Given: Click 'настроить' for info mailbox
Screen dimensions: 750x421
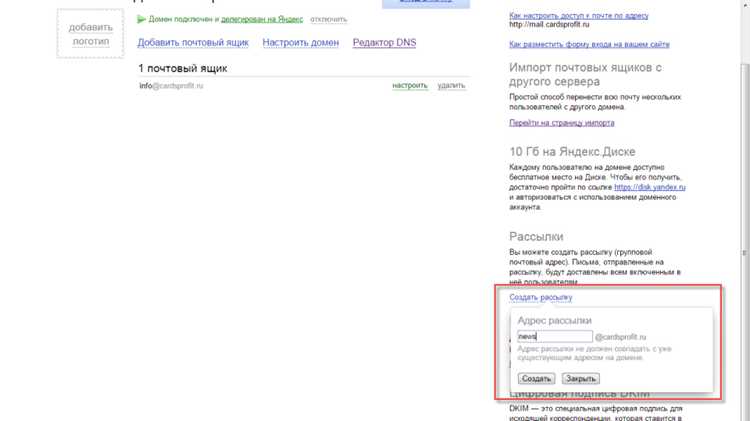Looking at the screenshot, I should (409, 86).
